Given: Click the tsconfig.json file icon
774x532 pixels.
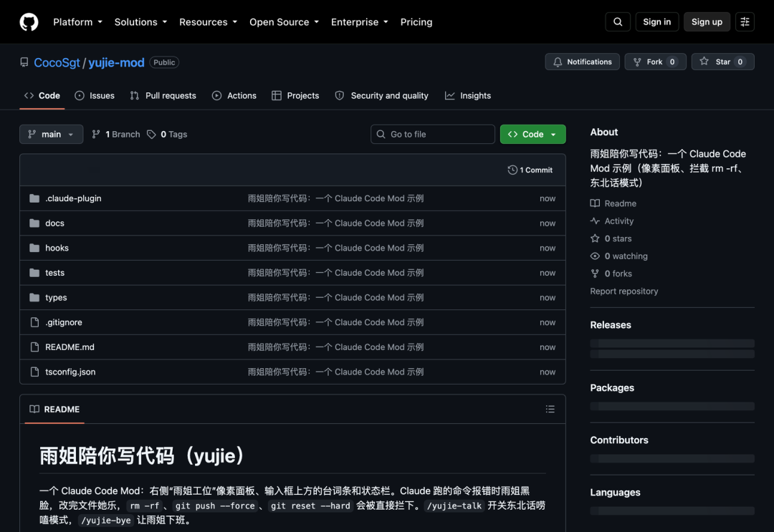Looking at the screenshot, I should click(x=34, y=372).
